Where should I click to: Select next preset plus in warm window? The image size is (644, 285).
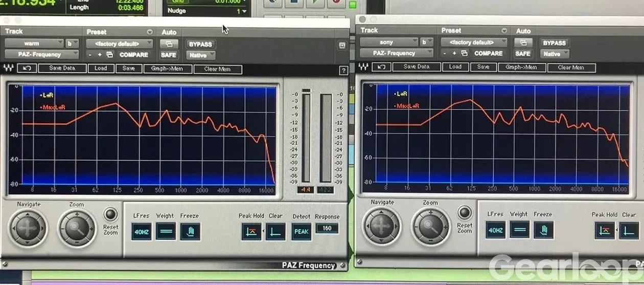pyautogui.click(x=100, y=55)
